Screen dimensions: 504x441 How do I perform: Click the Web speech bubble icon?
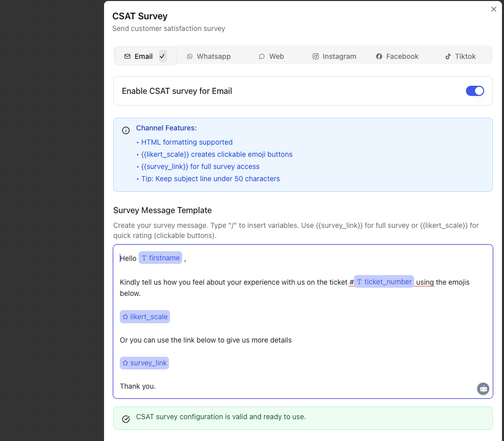pyautogui.click(x=261, y=56)
